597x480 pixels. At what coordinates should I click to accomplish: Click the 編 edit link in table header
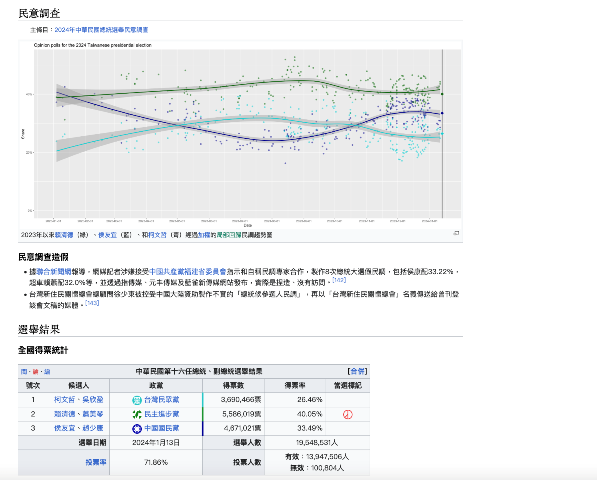[47, 372]
